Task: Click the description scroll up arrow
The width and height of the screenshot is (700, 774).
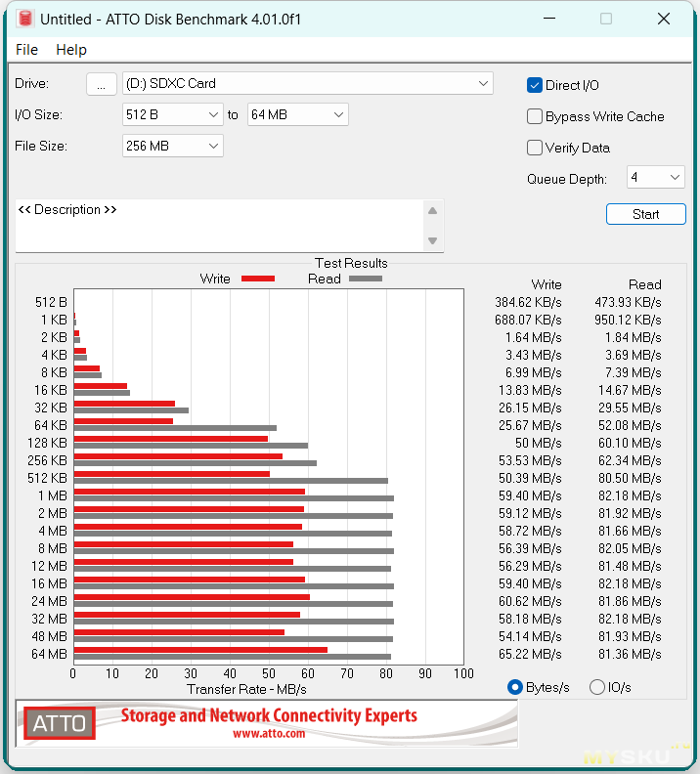Action: [x=432, y=211]
